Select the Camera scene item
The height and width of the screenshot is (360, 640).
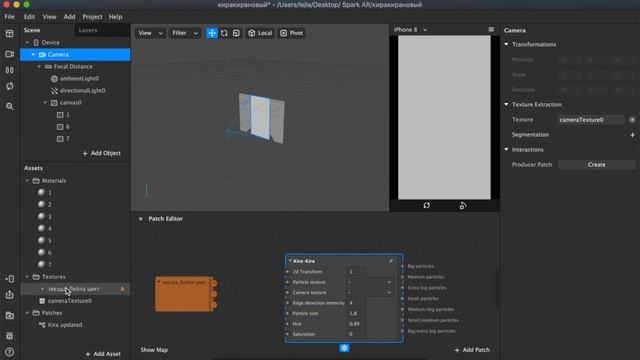[75, 54]
